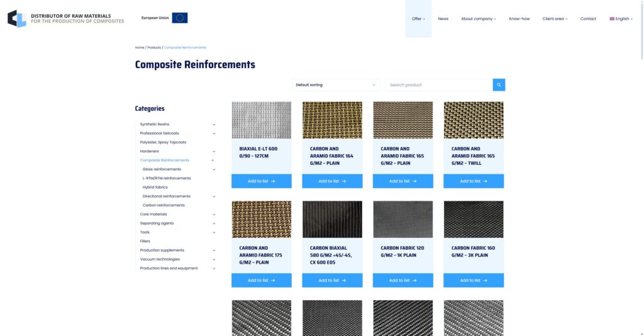Open the Default sorting dropdown

coord(336,85)
